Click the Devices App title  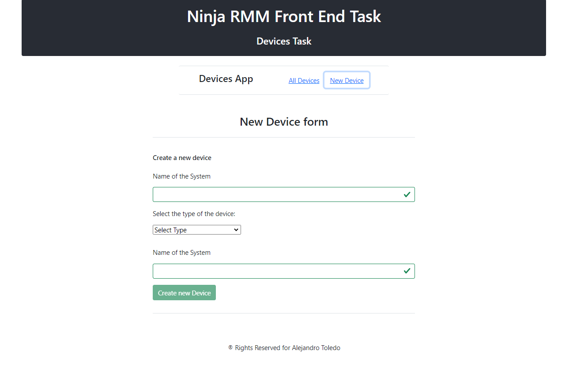pos(226,79)
